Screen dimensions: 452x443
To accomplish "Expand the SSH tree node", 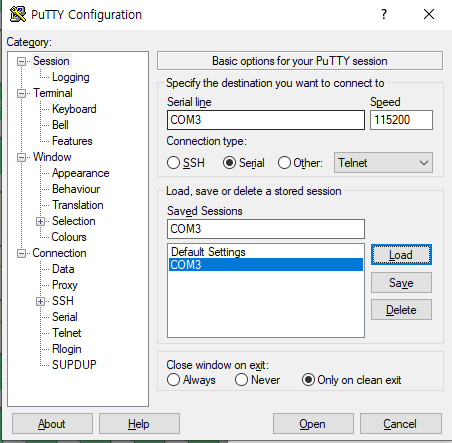I will (x=40, y=301).
